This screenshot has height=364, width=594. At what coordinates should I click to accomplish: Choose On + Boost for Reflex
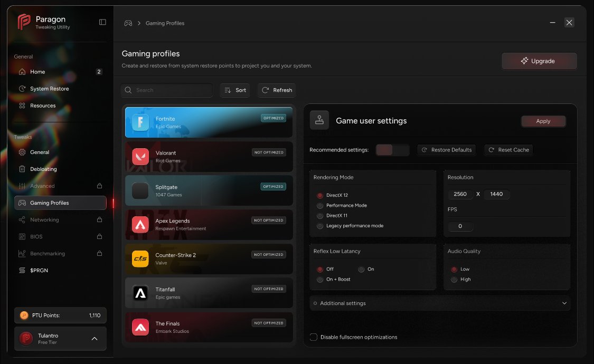click(320, 280)
